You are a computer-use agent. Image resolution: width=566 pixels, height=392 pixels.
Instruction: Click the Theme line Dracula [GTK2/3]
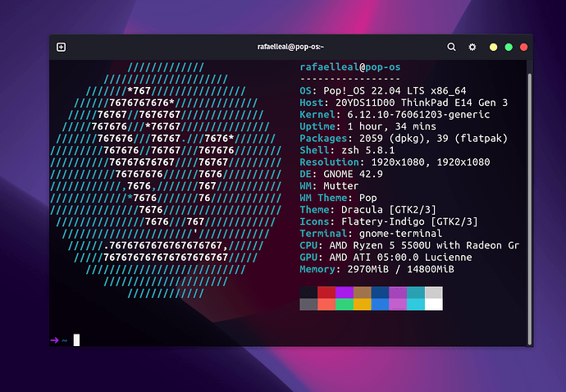point(367,210)
